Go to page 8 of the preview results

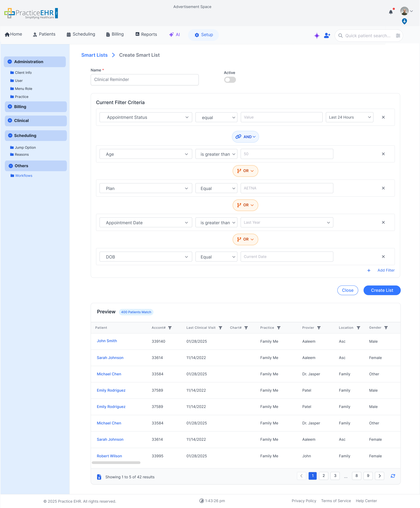pos(356,476)
